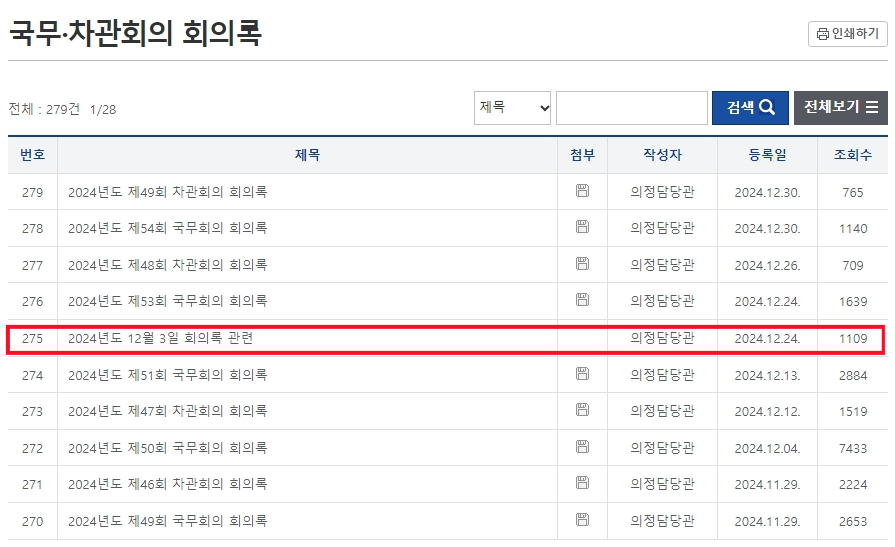Viewport: 895px width, 547px height.
Task: Select row number 275 cell
Action: coord(33,339)
